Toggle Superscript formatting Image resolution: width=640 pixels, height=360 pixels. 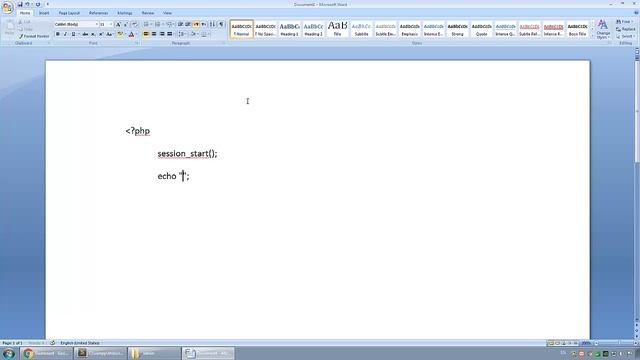click(101, 34)
